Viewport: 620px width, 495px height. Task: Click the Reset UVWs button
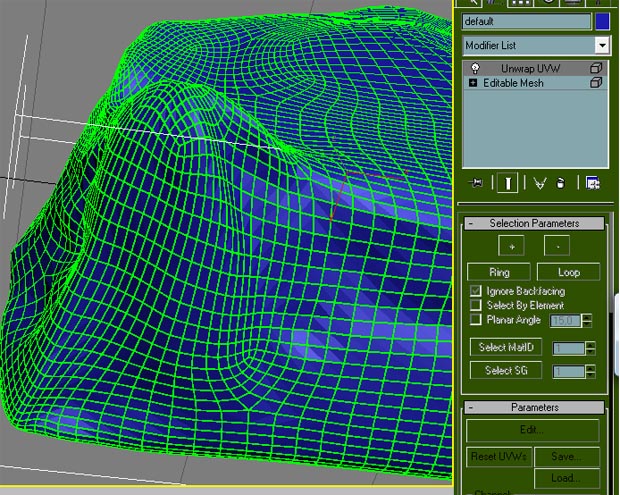point(499,457)
